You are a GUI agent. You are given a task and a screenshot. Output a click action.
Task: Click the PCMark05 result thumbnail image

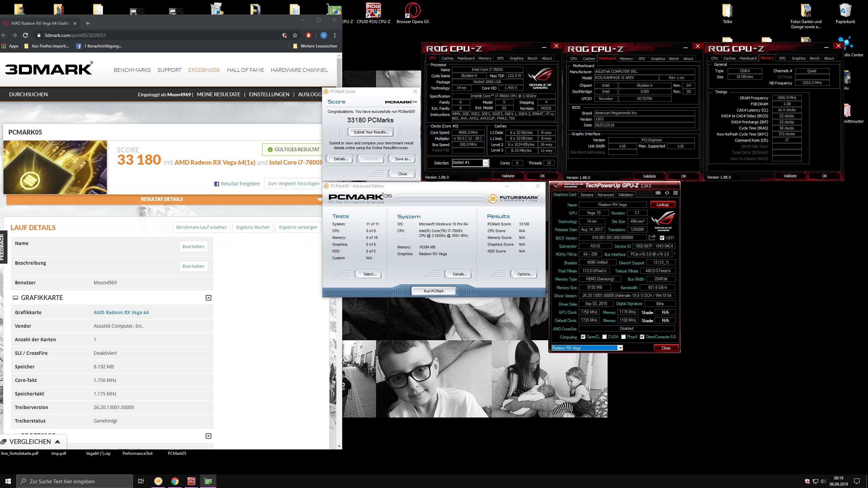[x=55, y=167]
